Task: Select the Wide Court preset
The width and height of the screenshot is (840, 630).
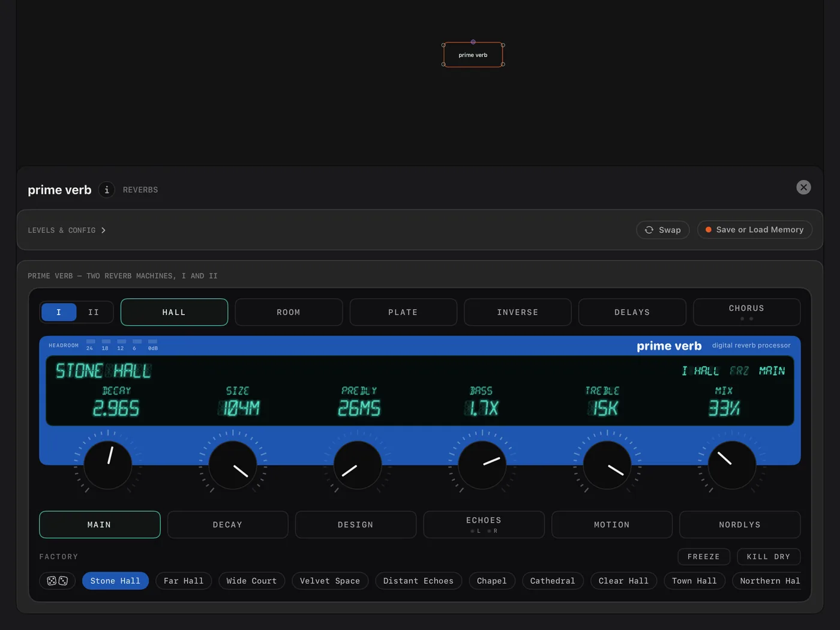Action: (x=251, y=581)
